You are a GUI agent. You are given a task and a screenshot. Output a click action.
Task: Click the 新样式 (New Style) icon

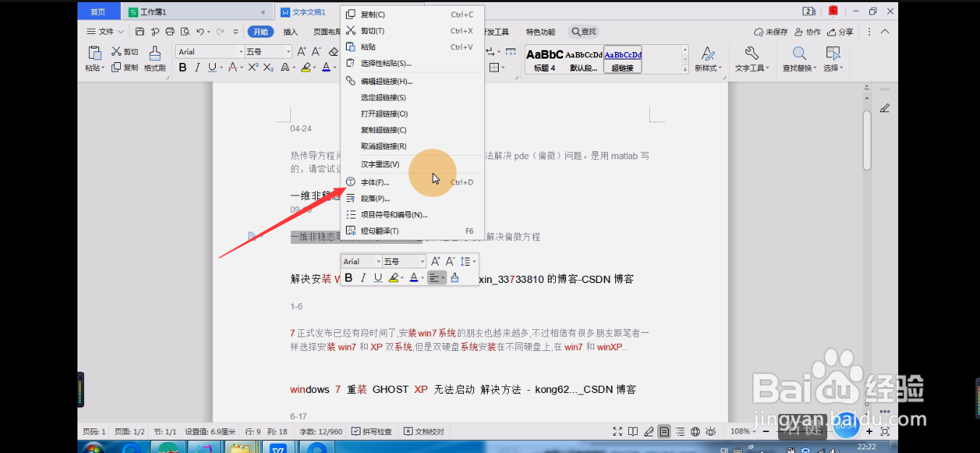pos(707,54)
